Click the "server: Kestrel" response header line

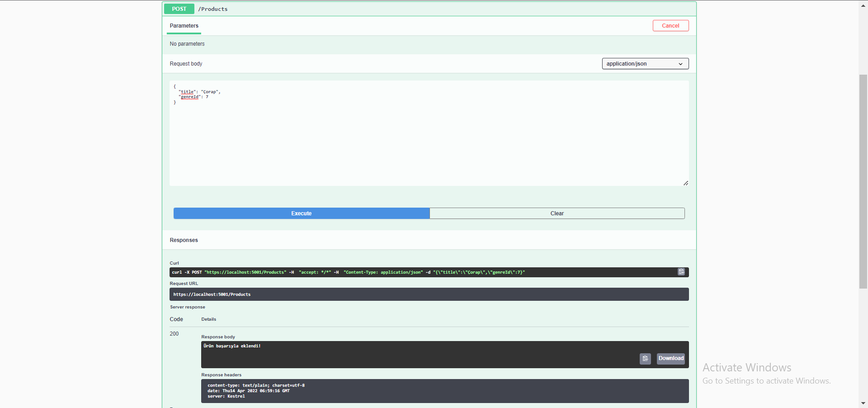[226, 396]
